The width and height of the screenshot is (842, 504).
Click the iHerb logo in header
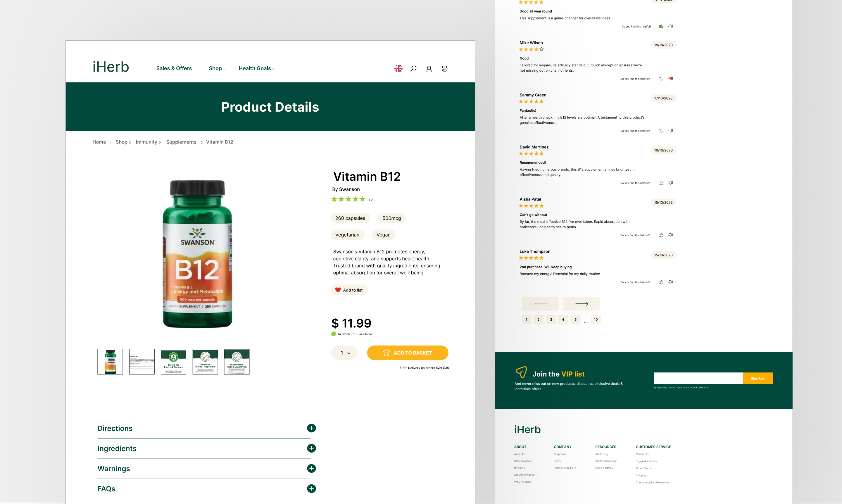pyautogui.click(x=111, y=67)
